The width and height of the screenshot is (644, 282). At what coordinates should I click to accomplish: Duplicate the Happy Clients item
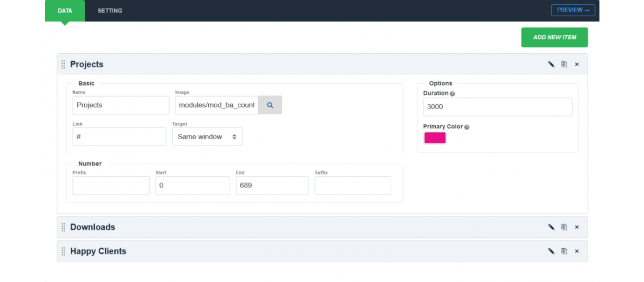[x=564, y=251]
